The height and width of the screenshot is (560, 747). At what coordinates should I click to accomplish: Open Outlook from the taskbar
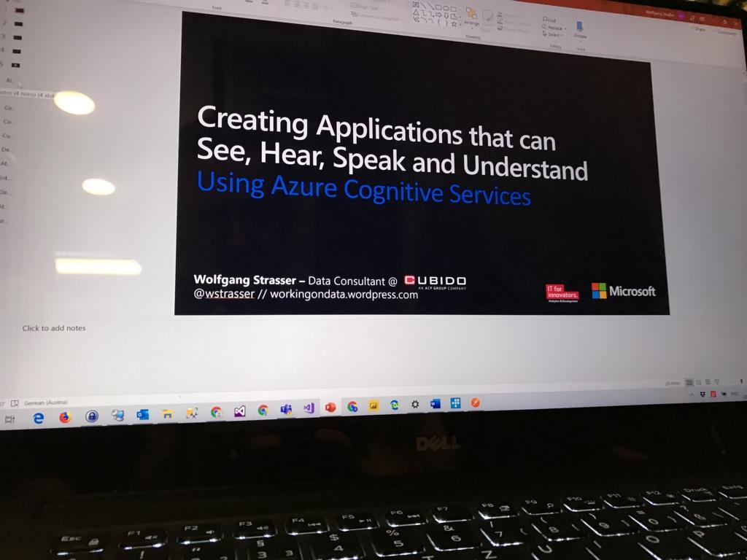coord(142,415)
